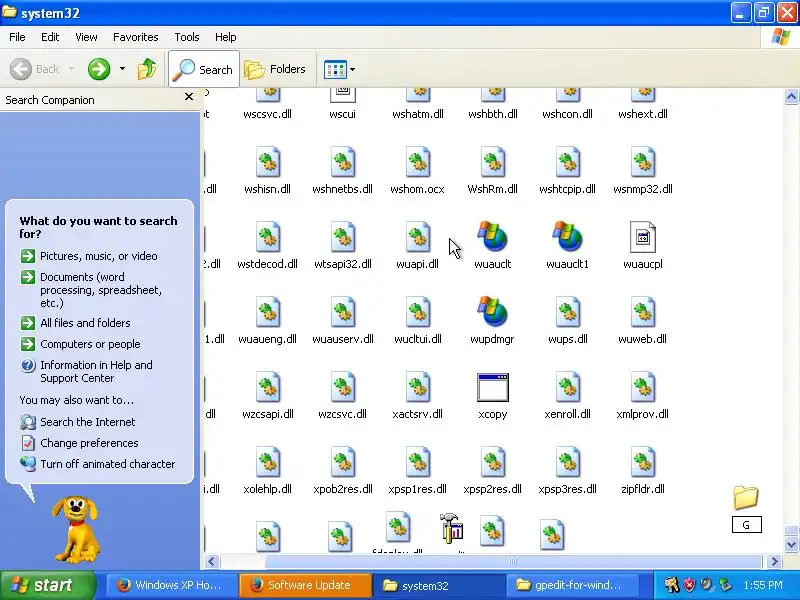Select the xpsp3res.dll file icon
Viewport: 800px width, 600px height.
[567, 462]
